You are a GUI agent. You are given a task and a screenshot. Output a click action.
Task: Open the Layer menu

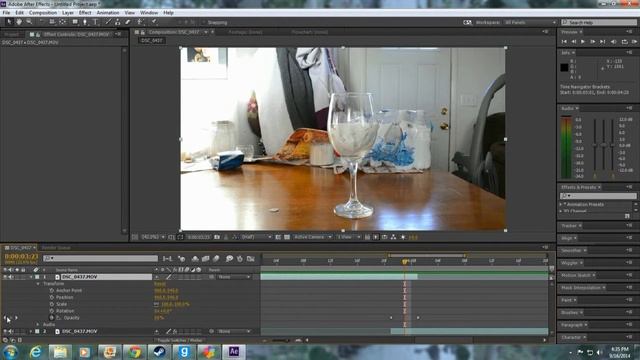pos(68,13)
